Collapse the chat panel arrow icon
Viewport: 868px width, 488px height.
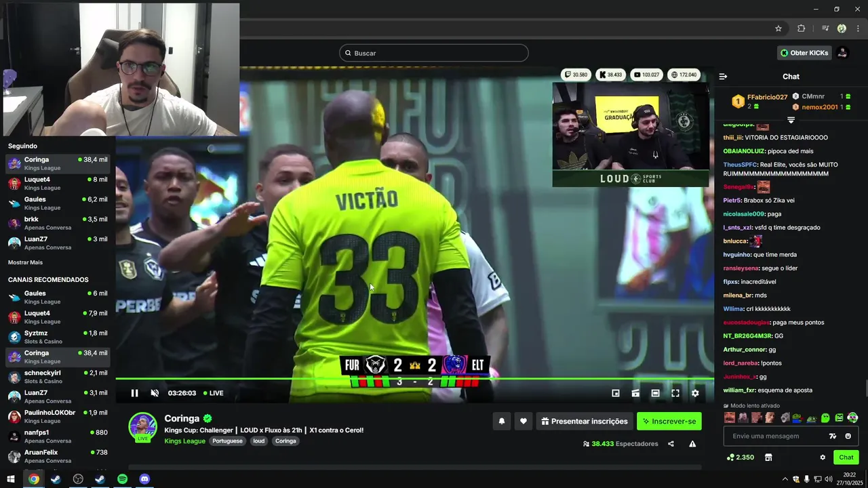(x=723, y=77)
